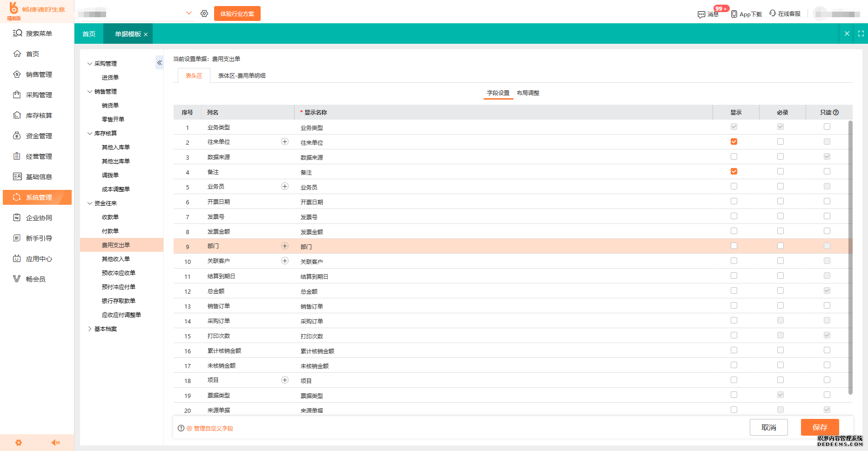
Task: Click the settings gear icon in top bar
Action: coord(204,13)
